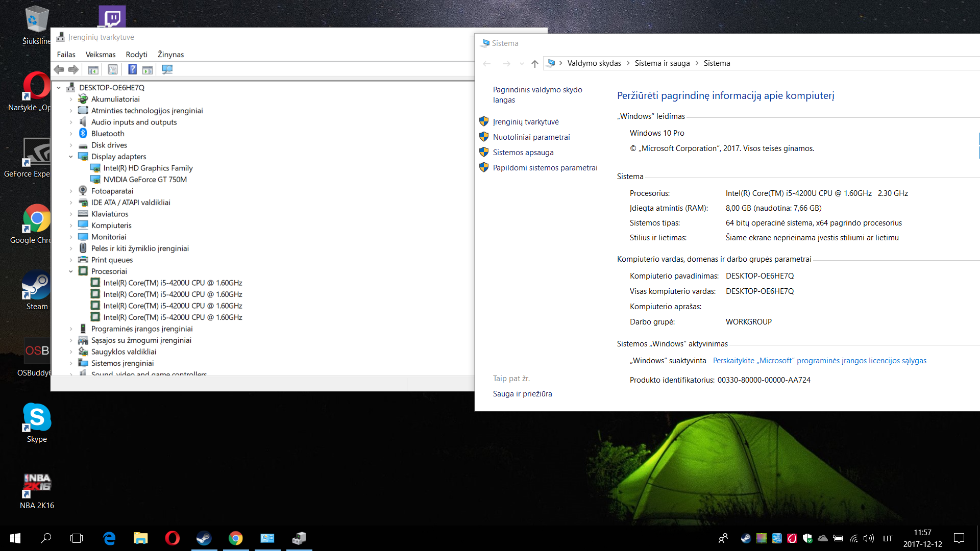Open the Windows Start menu
Image resolution: width=980 pixels, height=551 pixels.
15,538
